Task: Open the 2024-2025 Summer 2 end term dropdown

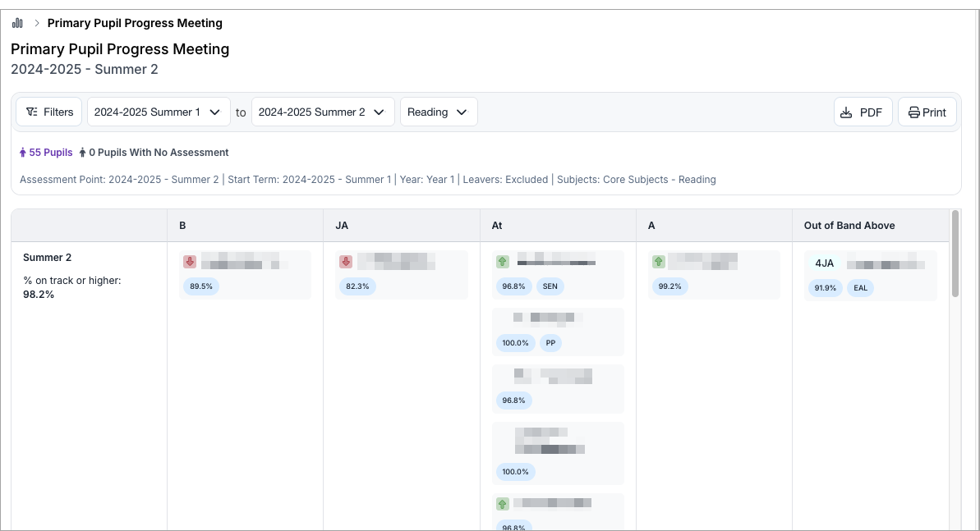Action: tap(323, 112)
